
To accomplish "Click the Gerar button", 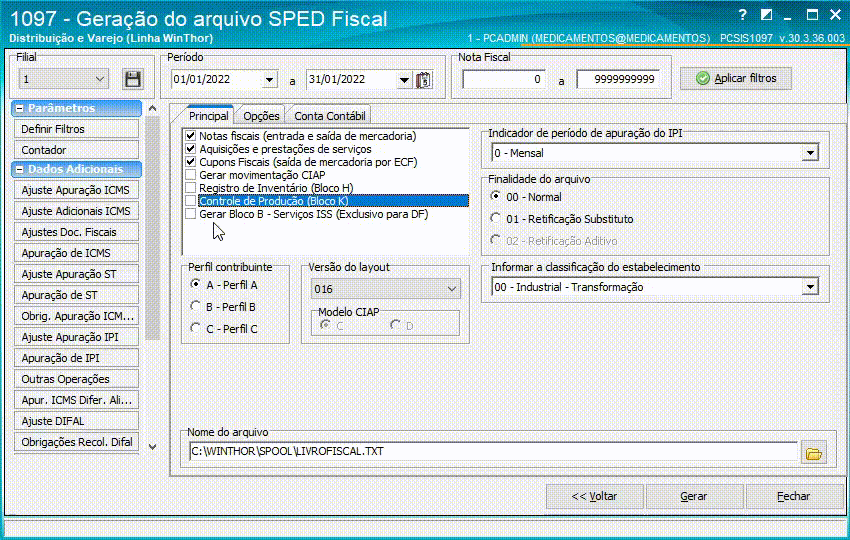I will coord(694,496).
